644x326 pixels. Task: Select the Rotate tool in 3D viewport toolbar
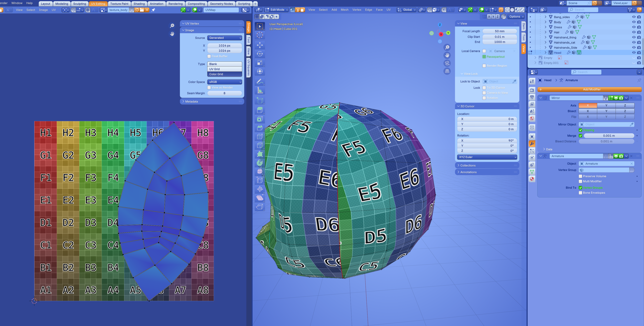[x=260, y=54]
